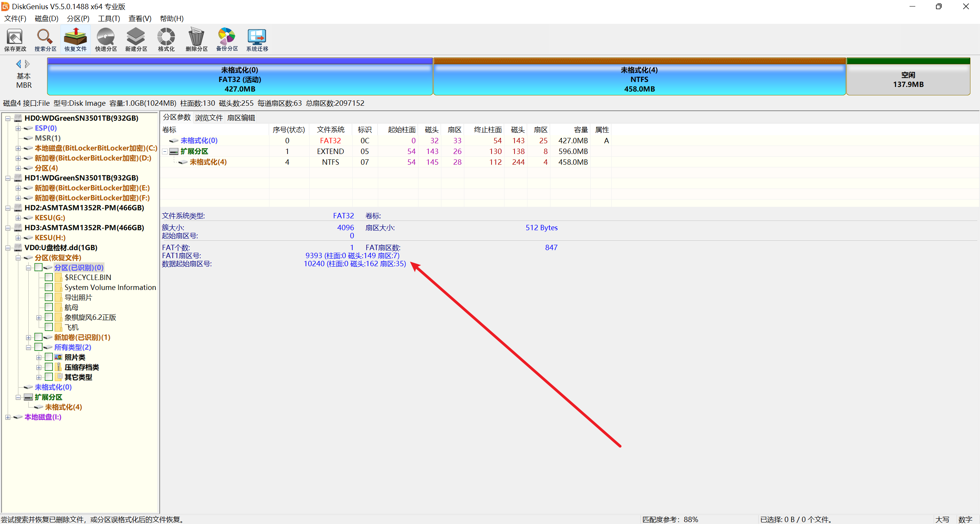Select the 本地磁盘(I:) tree item
This screenshot has width=980, height=524.
tap(43, 417)
